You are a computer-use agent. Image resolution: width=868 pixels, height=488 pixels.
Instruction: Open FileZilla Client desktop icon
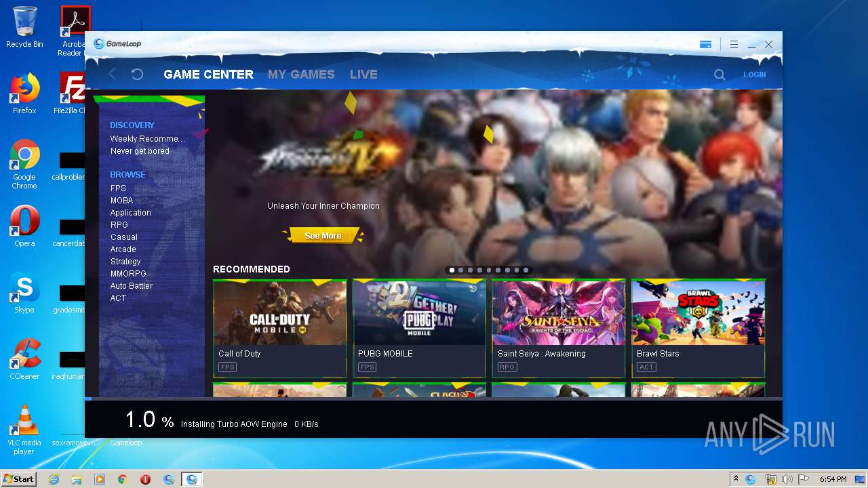point(71,94)
